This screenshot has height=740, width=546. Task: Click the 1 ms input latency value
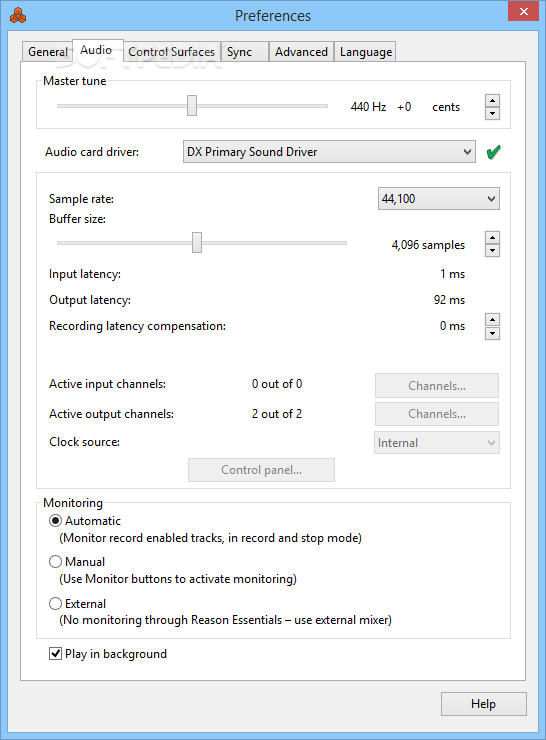click(x=453, y=274)
